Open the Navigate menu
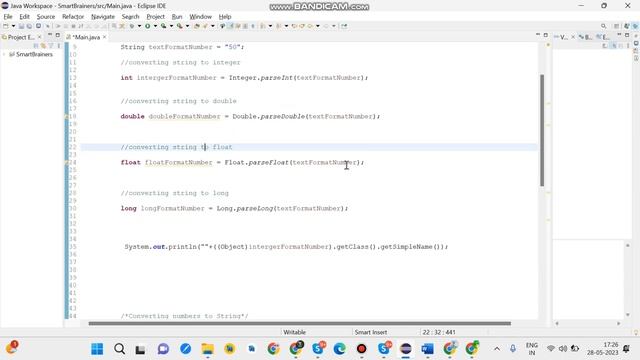The height and width of the screenshot is (360, 640). click(x=103, y=17)
